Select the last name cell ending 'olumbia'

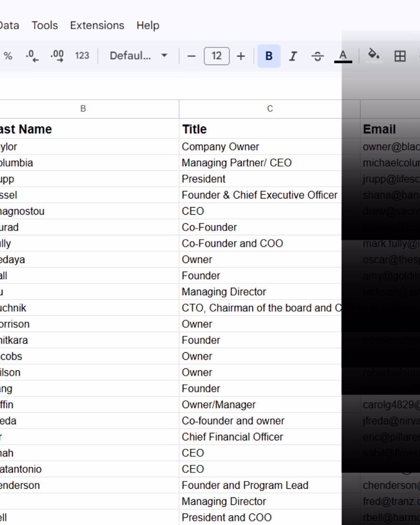tap(89, 163)
